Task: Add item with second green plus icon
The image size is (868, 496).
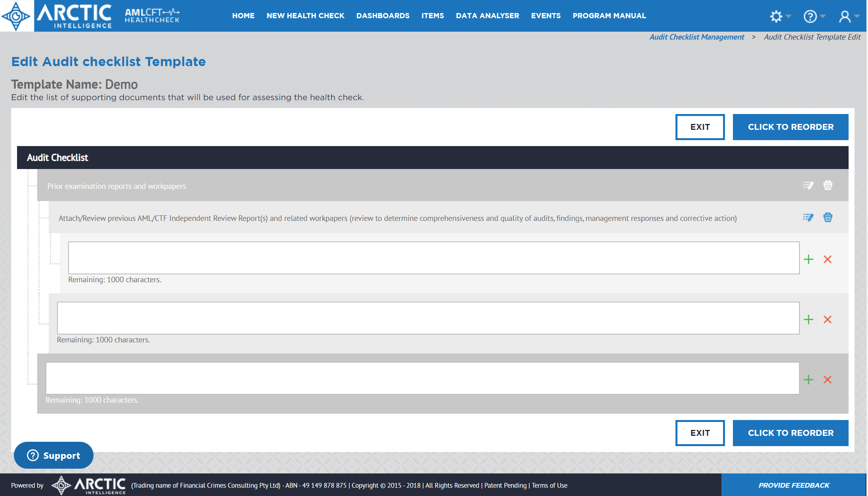Action: [x=808, y=319]
